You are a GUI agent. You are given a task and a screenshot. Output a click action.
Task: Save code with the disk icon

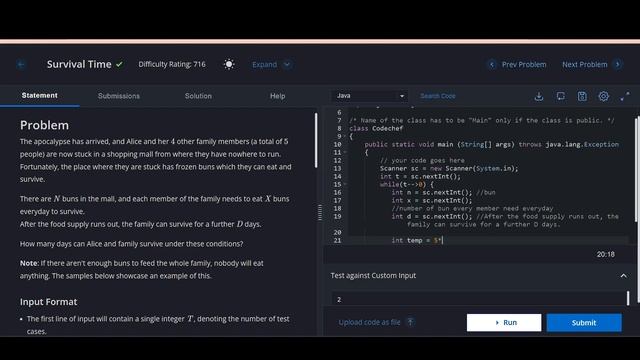[x=582, y=96]
